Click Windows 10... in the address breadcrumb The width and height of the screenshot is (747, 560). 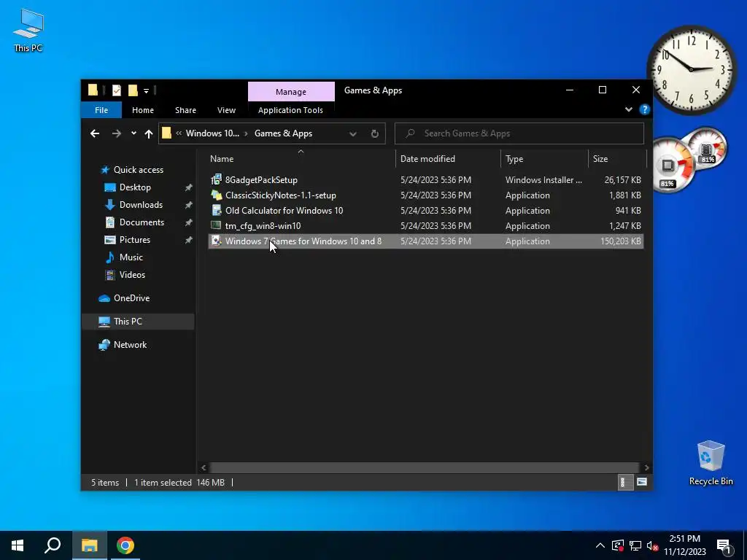point(212,133)
